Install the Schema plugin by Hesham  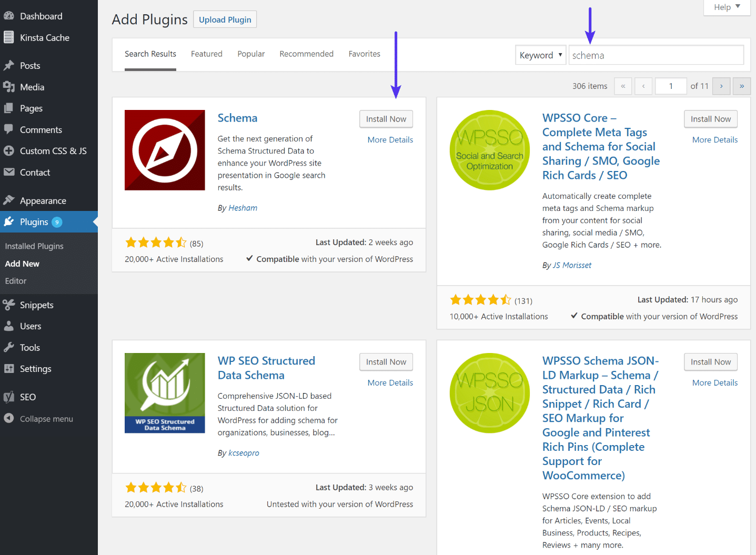tap(386, 119)
